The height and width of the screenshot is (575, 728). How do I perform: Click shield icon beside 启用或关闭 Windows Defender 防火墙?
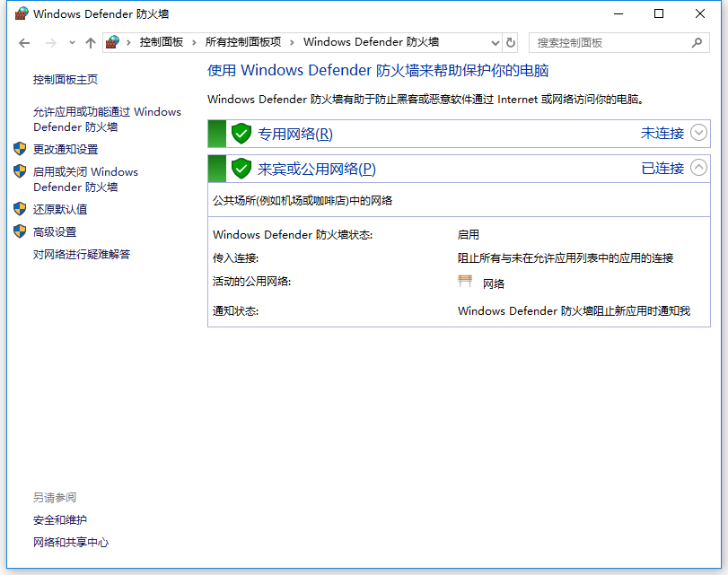[20, 170]
